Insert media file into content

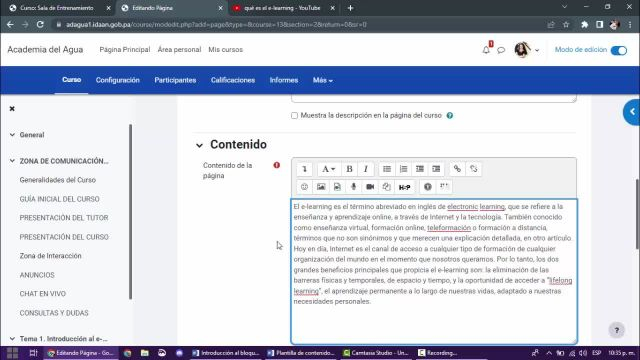pyautogui.click(x=337, y=187)
